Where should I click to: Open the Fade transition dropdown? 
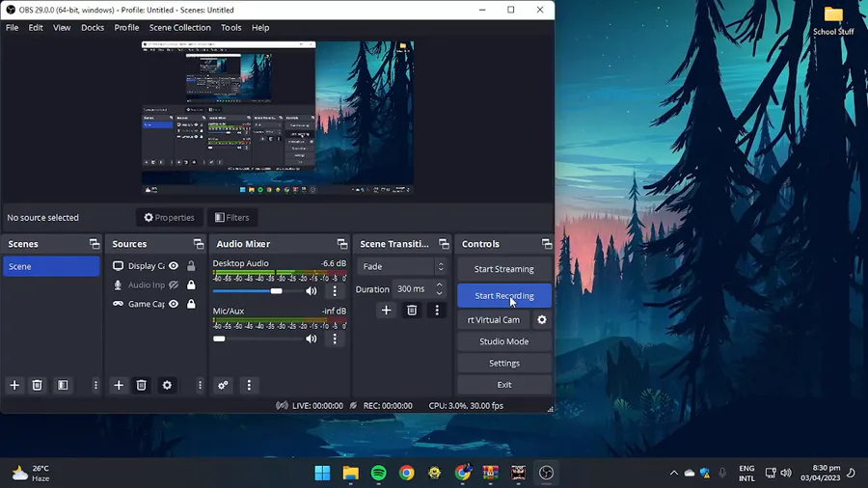tap(402, 267)
